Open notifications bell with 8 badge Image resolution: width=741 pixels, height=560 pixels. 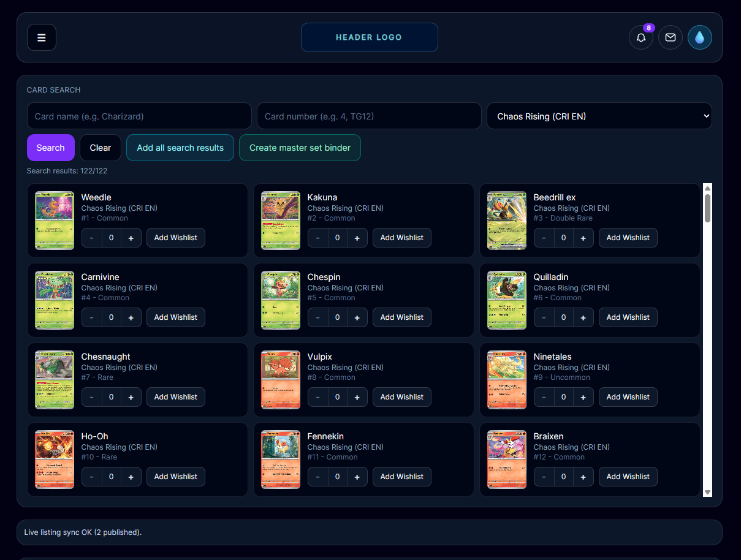coord(641,37)
